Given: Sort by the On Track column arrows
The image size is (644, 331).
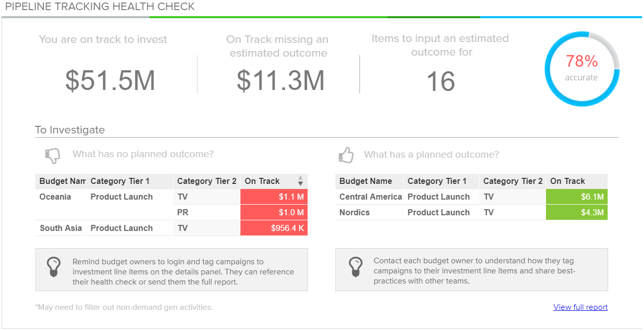Looking at the screenshot, I should 301,181.
